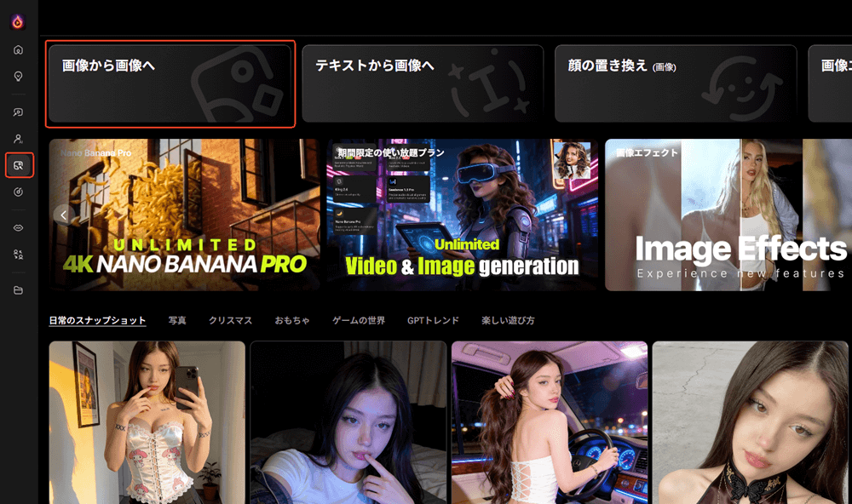Open the 顔の置き換え (画像) card
This screenshot has height=504, width=852.
(x=675, y=83)
